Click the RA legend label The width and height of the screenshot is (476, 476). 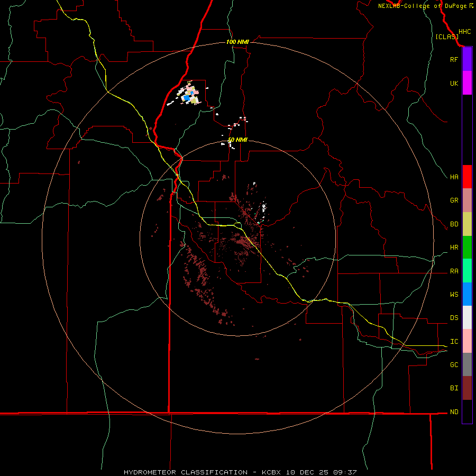point(454,271)
